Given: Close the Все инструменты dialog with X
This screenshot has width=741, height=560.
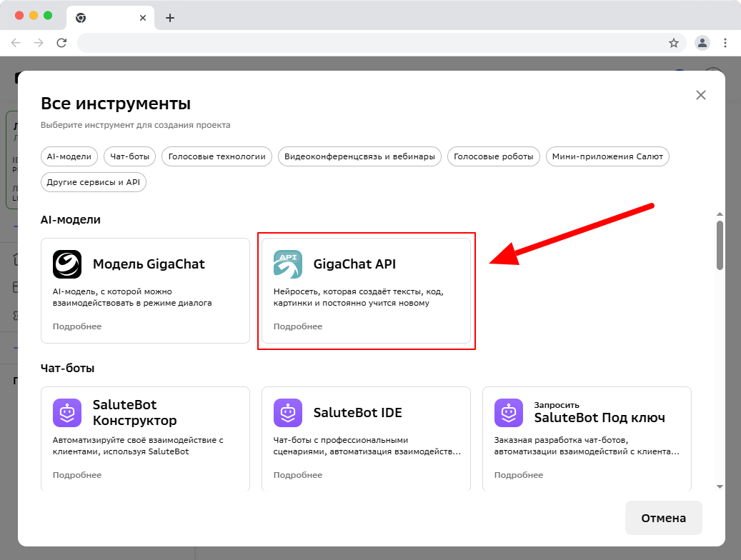Looking at the screenshot, I should pyautogui.click(x=701, y=95).
